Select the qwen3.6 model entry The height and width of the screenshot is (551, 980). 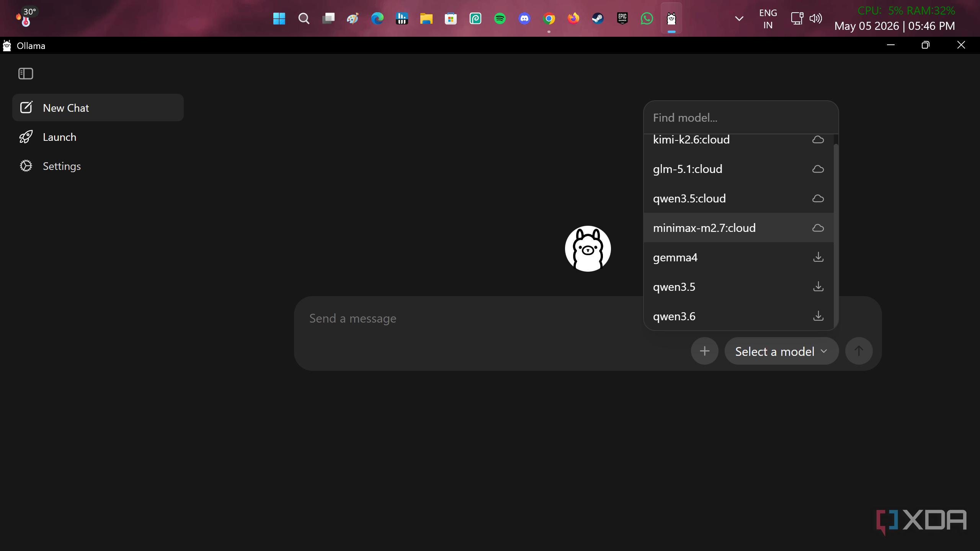pyautogui.click(x=739, y=316)
